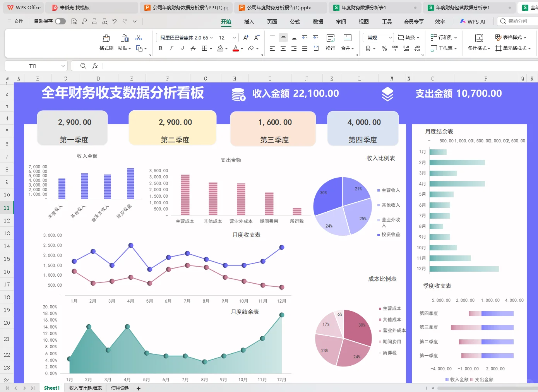Click the zoom magnifier icon in formula bar
The height and width of the screenshot is (392, 538).
click(x=83, y=66)
